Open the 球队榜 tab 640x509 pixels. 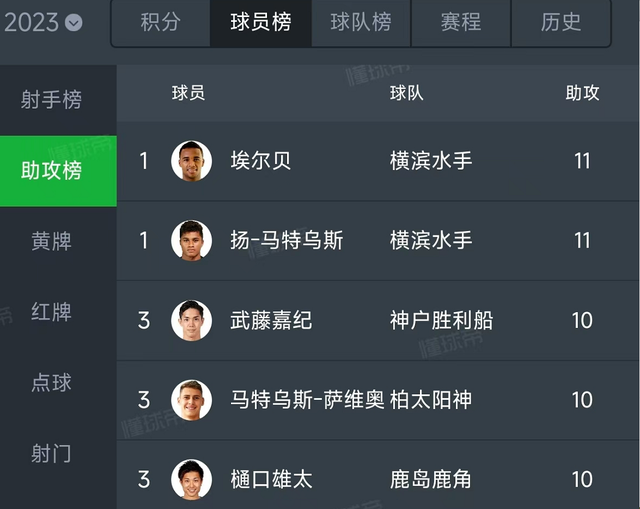(x=360, y=22)
